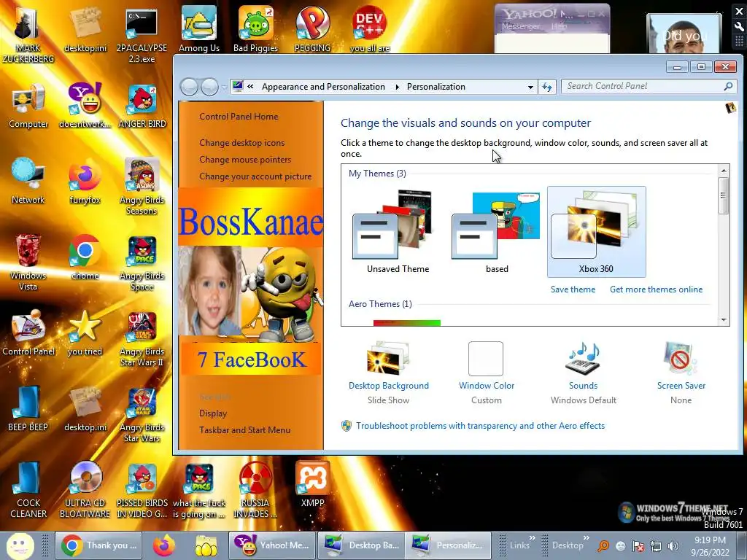
Task: Click the Personalization help icon in corner
Action: [x=730, y=108]
